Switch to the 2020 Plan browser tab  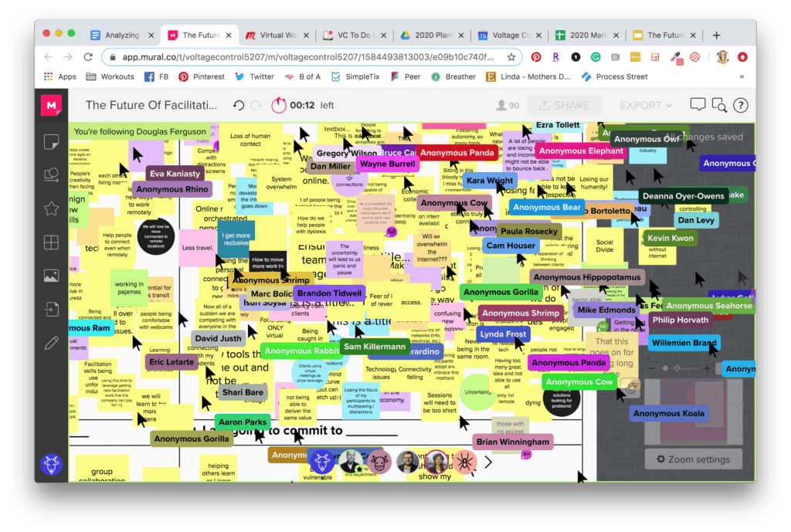[431, 35]
